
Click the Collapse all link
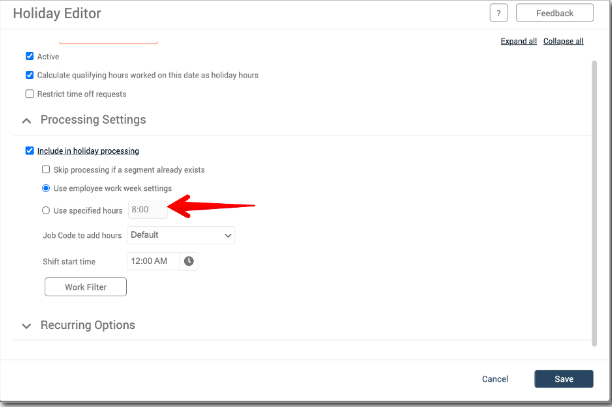(563, 41)
